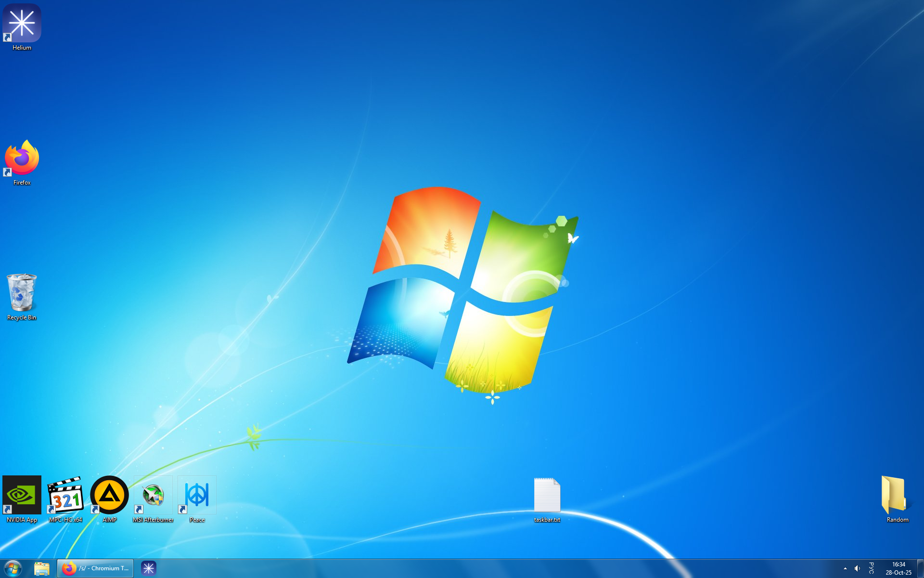Viewport: 924px width, 578px height.
Task: Open Windows Explorer from the taskbar
Action: tap(42, 568)
